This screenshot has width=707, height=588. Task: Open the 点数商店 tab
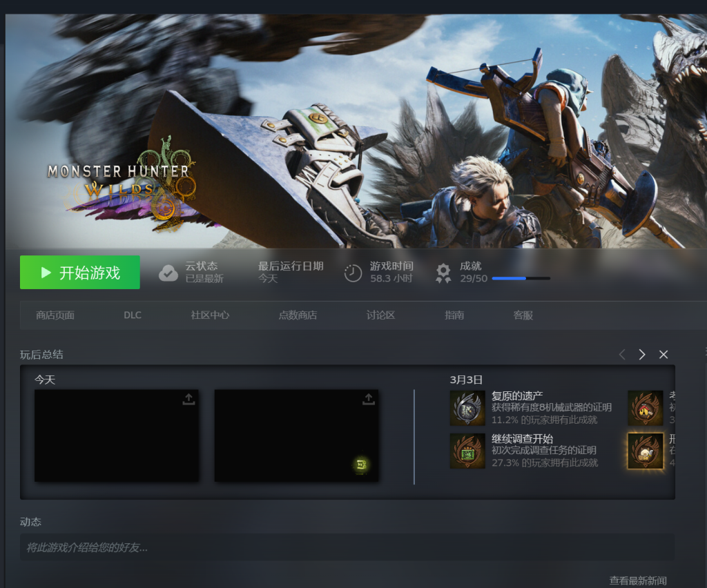298,315
